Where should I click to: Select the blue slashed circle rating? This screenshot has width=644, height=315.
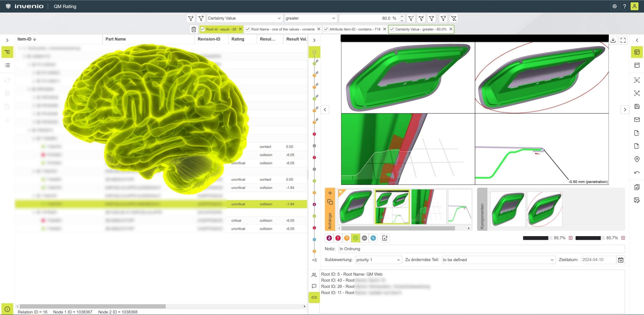[373, 238]
